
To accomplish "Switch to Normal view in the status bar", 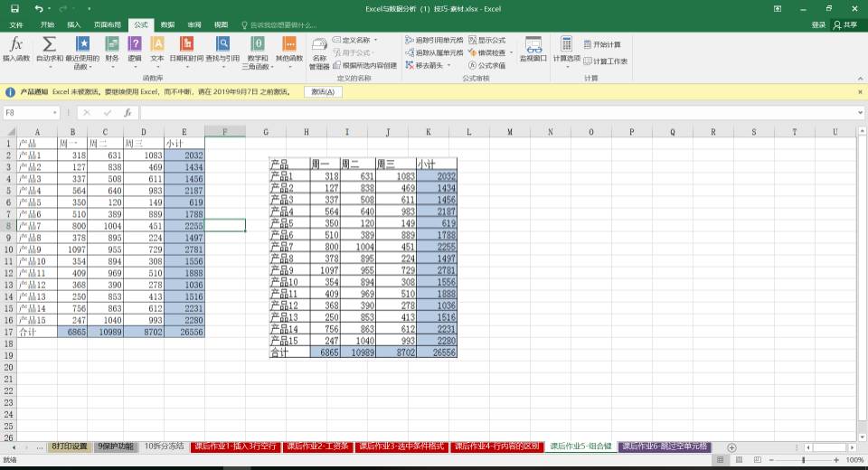I will click(721, 460).
